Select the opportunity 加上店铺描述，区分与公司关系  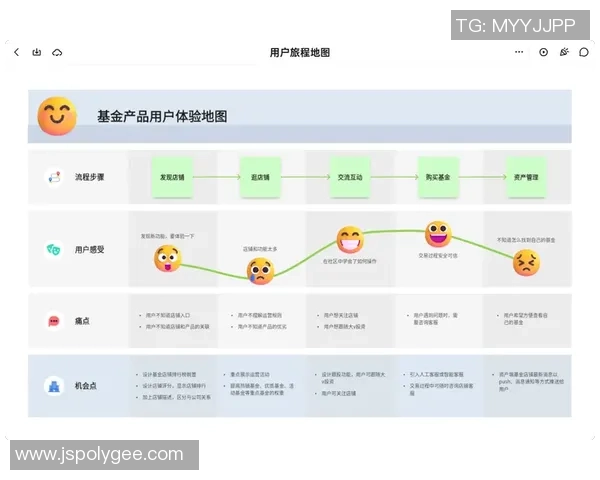(x=176, y=397)
